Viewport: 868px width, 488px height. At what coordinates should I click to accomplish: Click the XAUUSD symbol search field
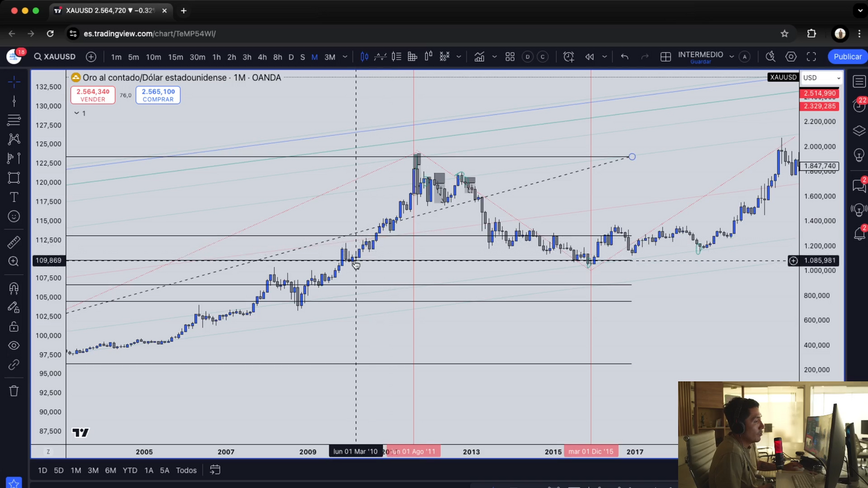[x=55, y=57]
